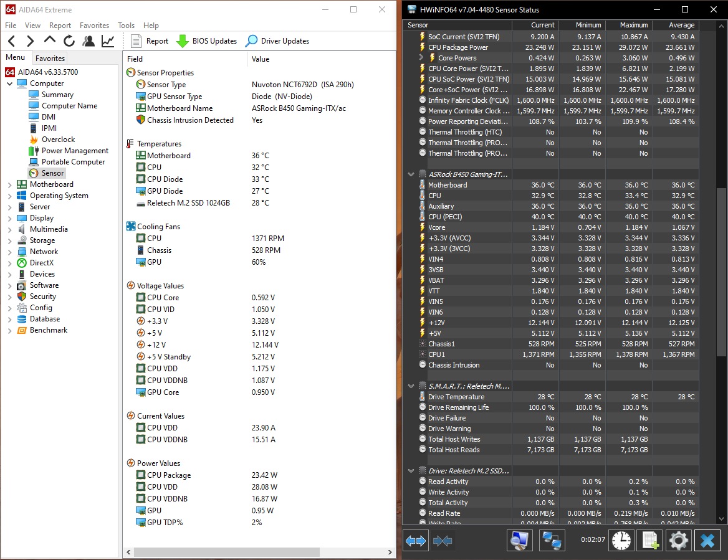
Task: Switch to the Favorites tab in sidebar
Action: tap(50, 58)
